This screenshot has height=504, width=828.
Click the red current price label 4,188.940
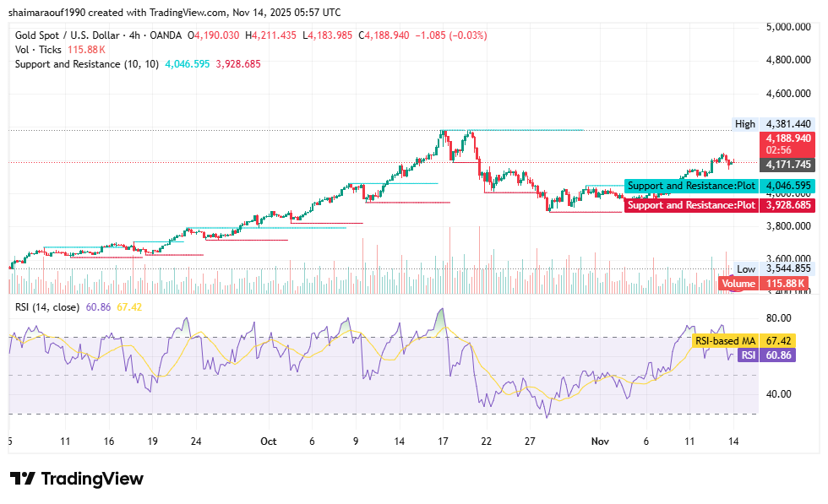[x=787, y=138]
